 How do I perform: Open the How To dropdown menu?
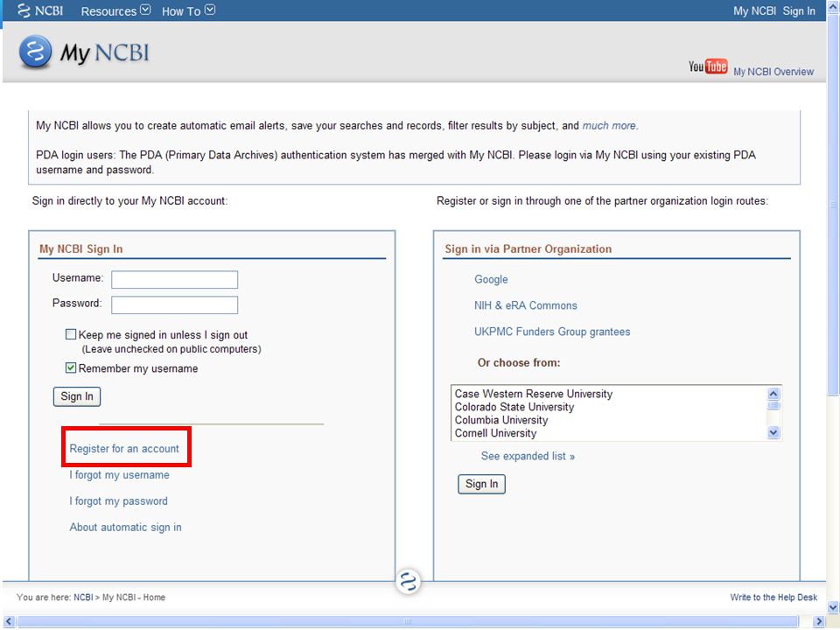pyautogui.click(x=189, y=10)
